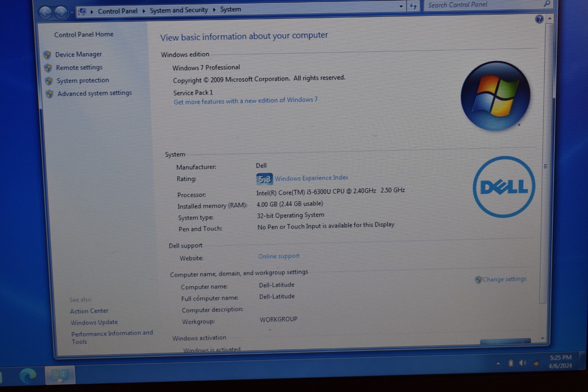The height and width of the screenshot is (392, 588).
Task: Show hidden tray icons arrow
Action: pyautogui.click(x=498, y=363)
